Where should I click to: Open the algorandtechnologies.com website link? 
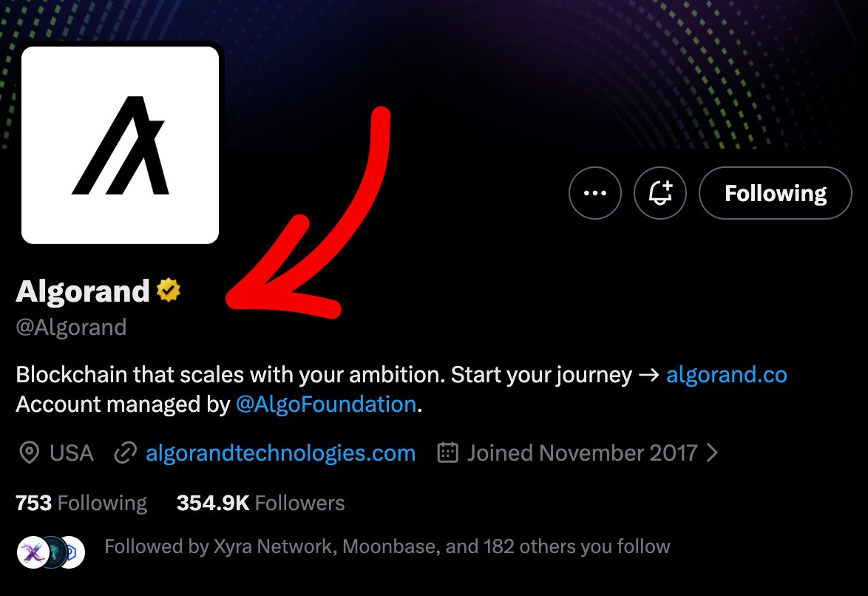point(281,453)
